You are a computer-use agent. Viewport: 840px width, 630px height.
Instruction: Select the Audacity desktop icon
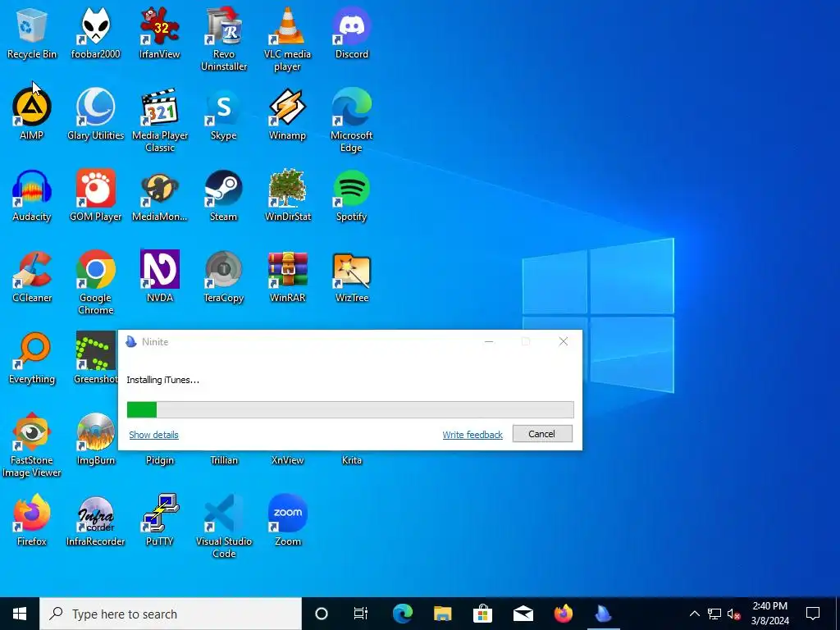32,195
